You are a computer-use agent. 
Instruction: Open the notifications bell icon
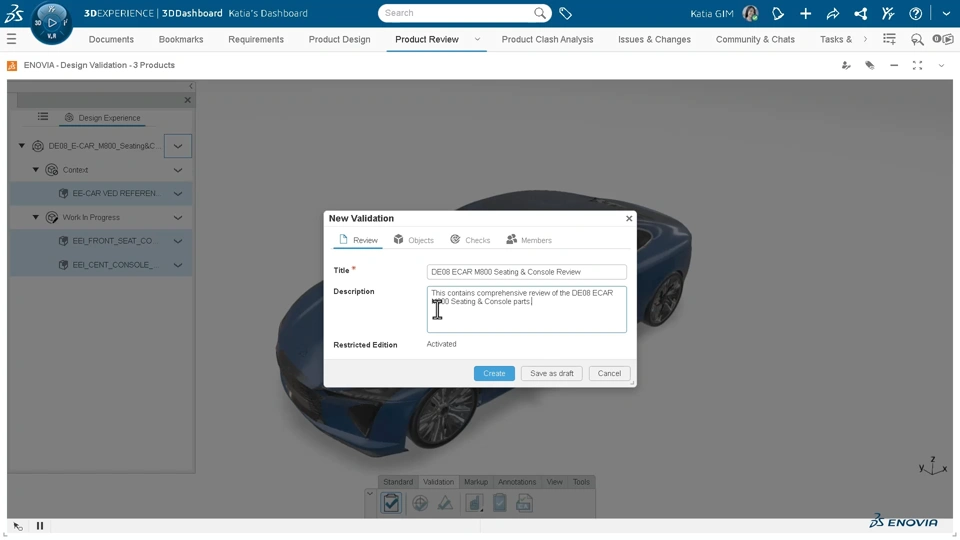click(x=778, y=13)
